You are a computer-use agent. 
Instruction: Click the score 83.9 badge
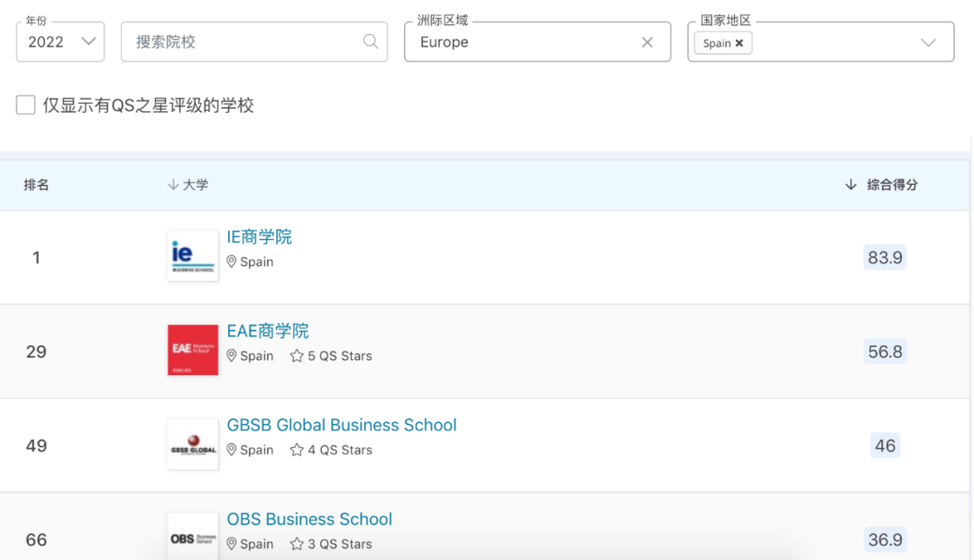coord(886,257)
